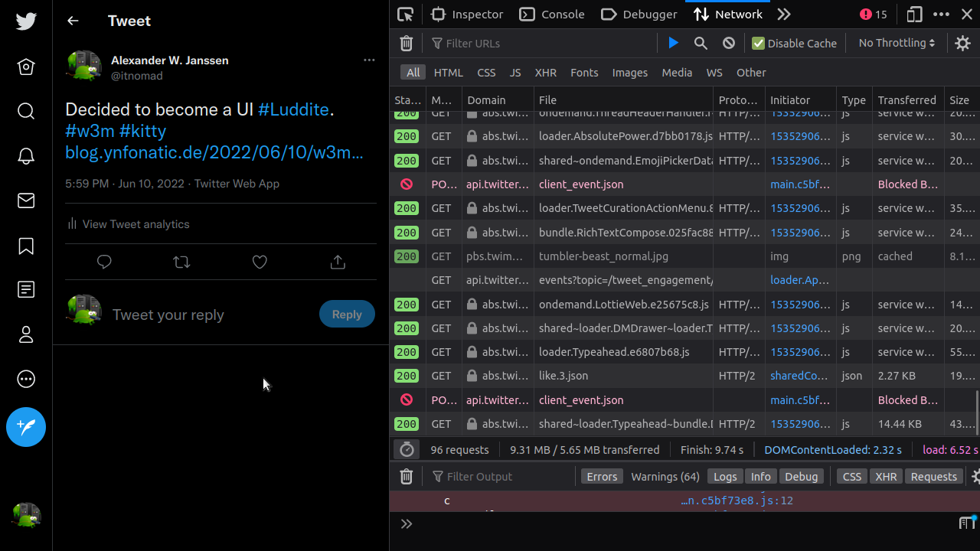Screen dimensions: 980x551
Task: Open Bookmarks icon in sidebar
Action: [x=26, y=246]
